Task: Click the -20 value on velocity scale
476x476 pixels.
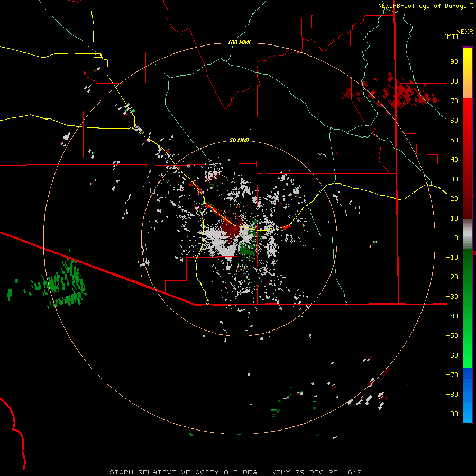Action: [452, 277]
